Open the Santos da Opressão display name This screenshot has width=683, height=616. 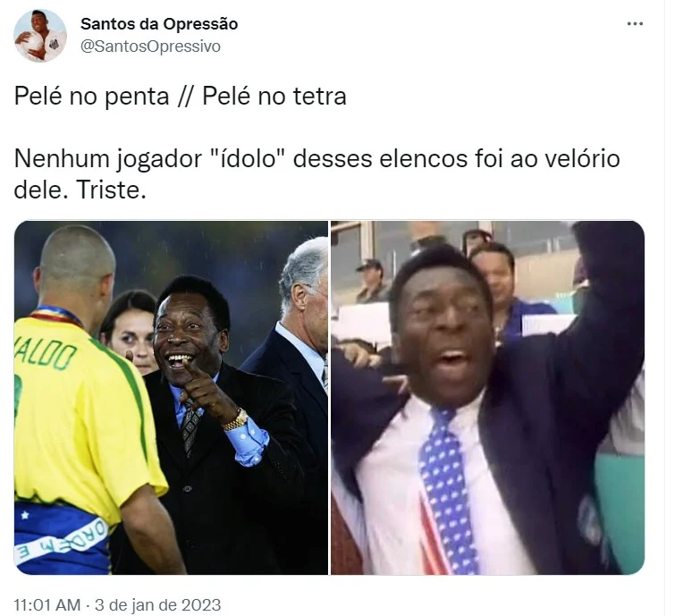click(159, 24)
